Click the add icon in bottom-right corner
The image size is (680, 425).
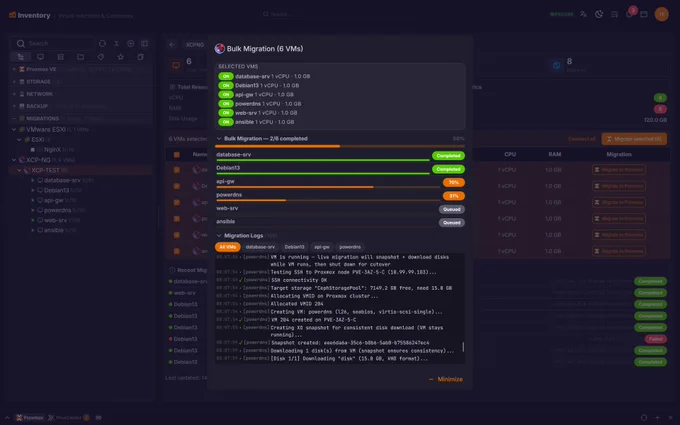657,418
